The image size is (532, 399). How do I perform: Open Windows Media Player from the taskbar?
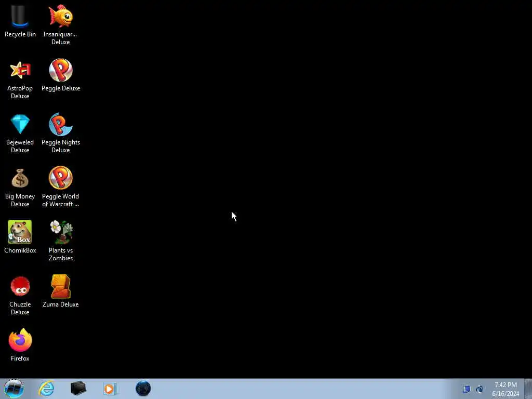tap(110, 389)
